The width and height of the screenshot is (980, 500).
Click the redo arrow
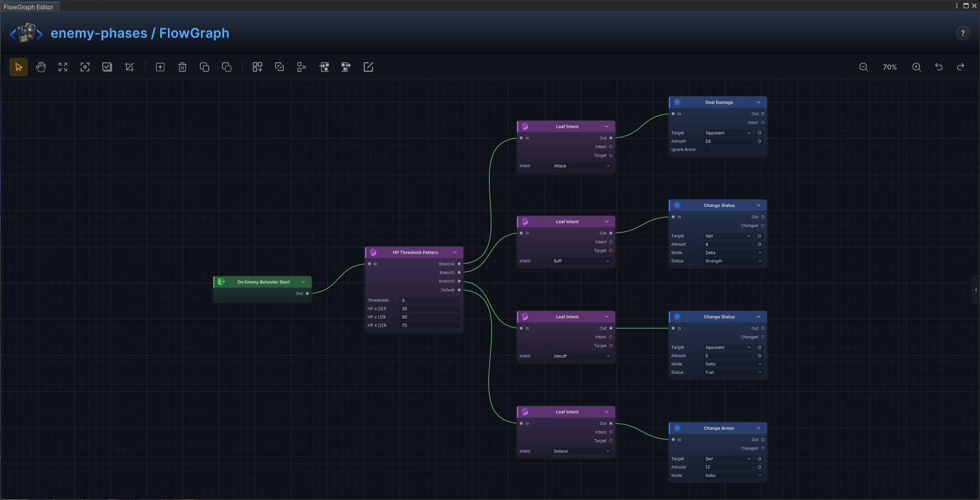tap(960, 67)
